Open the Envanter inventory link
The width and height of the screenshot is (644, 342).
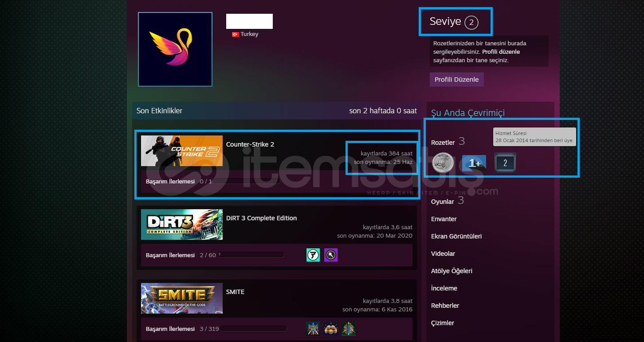click(444, 219)
